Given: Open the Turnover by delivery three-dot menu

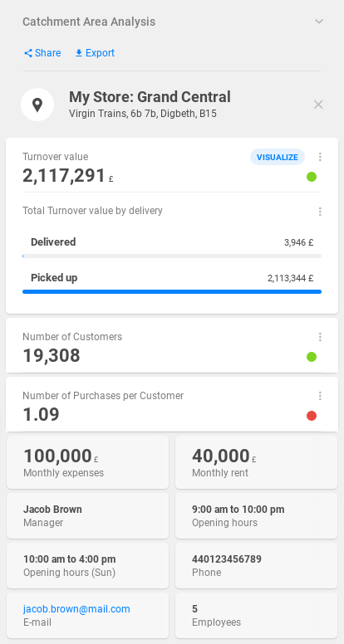Looking at the screenshot, I should (x=320, y=212).
